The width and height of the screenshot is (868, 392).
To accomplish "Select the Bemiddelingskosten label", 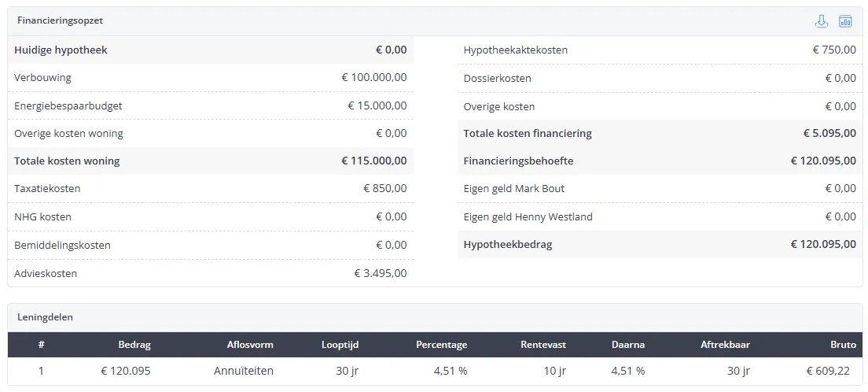I will click(x=63, y=245).
